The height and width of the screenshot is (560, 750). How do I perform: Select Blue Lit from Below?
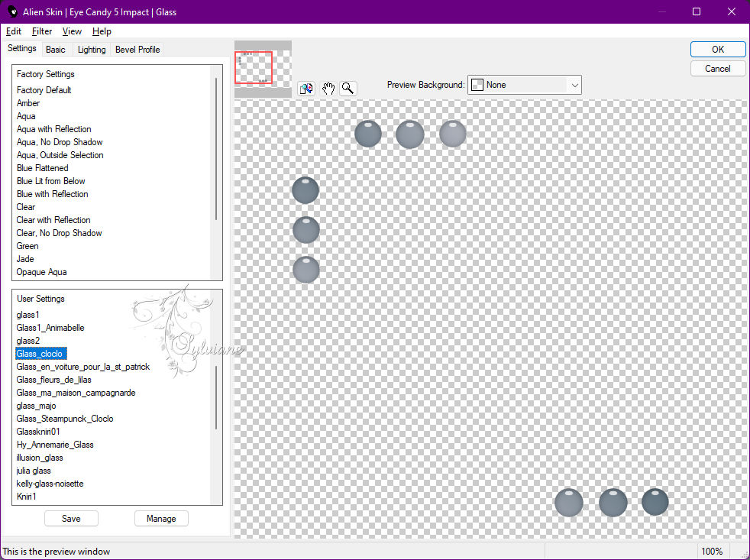pos(50,181)
